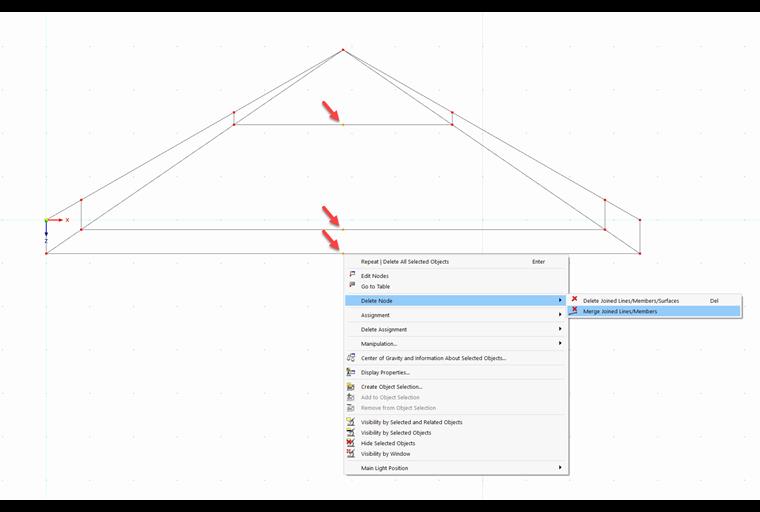Image resolution: width=760 pixels, height=512 pixels.
Task: Select the orange midpoint node on upper collar beam
Action: (343, 125)
